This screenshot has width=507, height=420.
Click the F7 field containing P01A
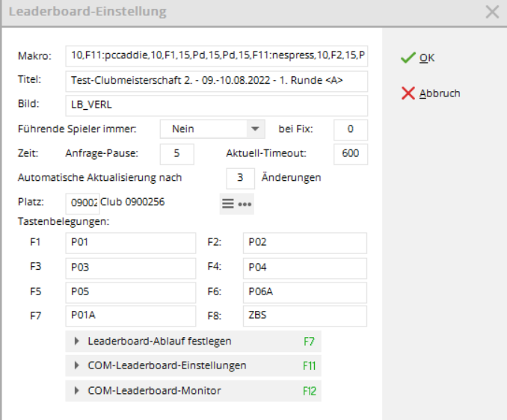click(x=130, y=316)
